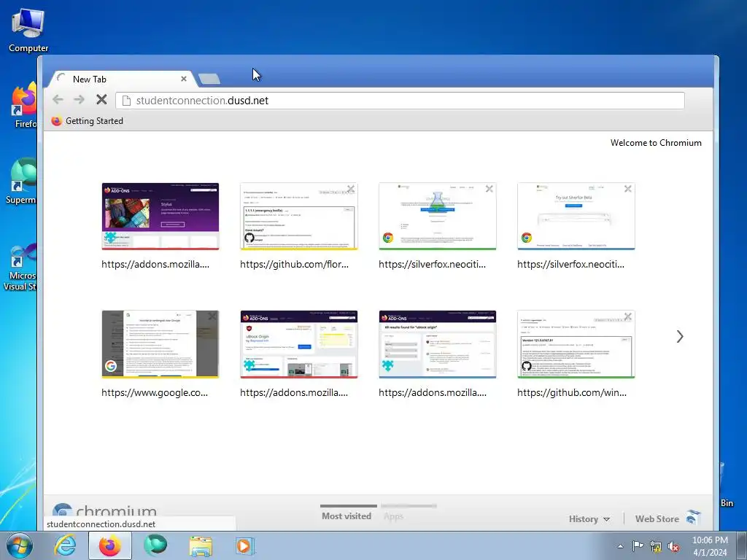Screen dimensions: 747x560
Task: Open the Web Store link
Action: click(657, 519)
